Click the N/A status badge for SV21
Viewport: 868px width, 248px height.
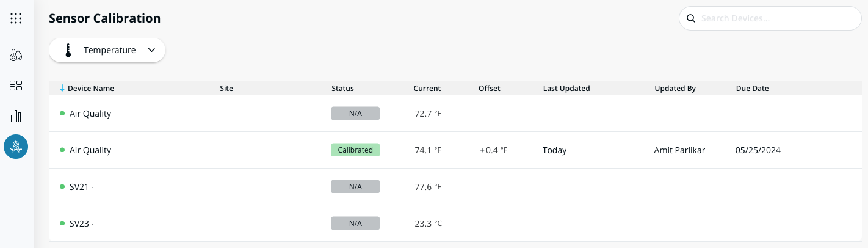(355, 187)
